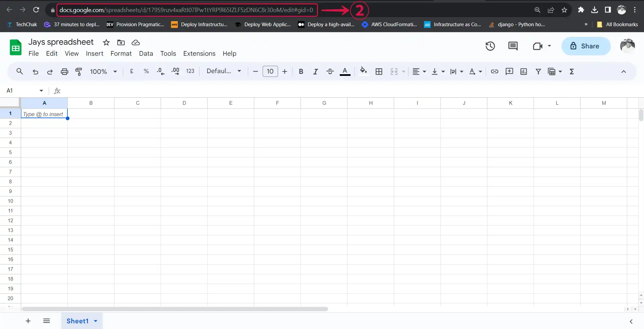Format as currency with pound icon
The image size is (644, 329).
coord(132,71)
